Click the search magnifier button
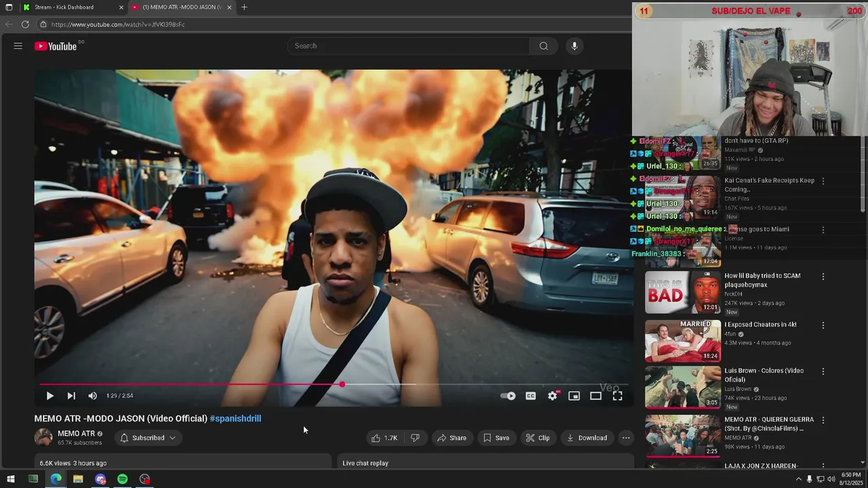The image size is (868, 488). point(543,46)
